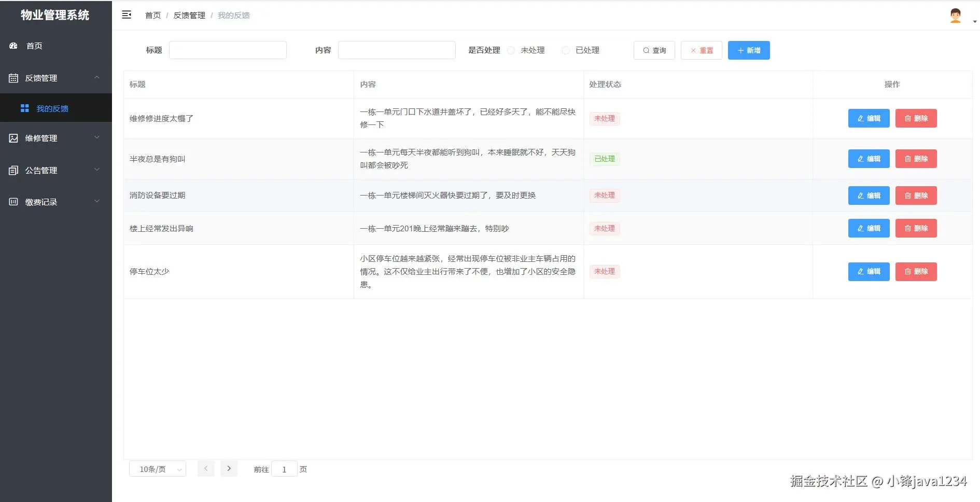Click the document icon beside 公告管理

point(13,170)
